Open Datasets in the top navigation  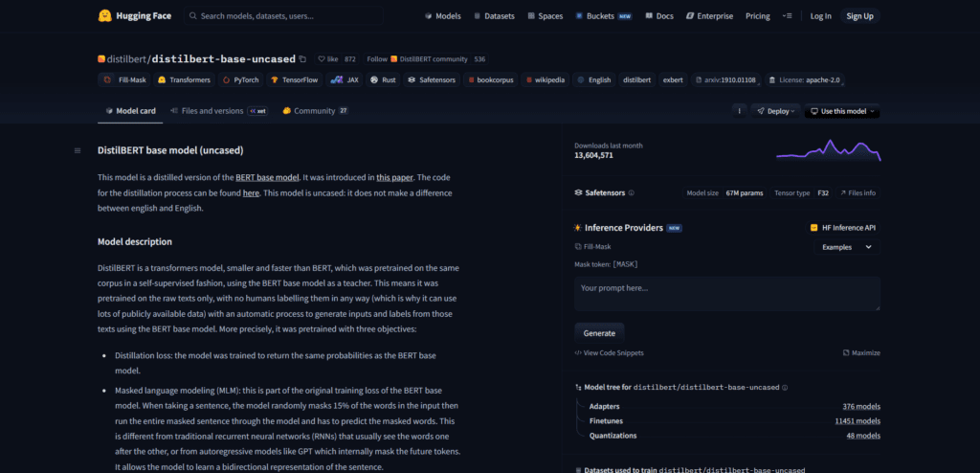click(494, 16)
